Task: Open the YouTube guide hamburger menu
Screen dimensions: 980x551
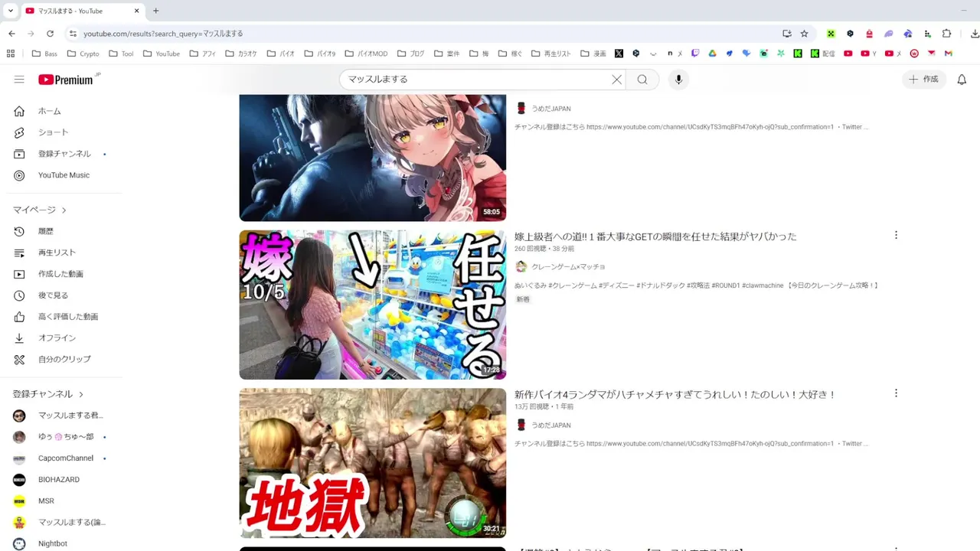Action: coord(19,80)
